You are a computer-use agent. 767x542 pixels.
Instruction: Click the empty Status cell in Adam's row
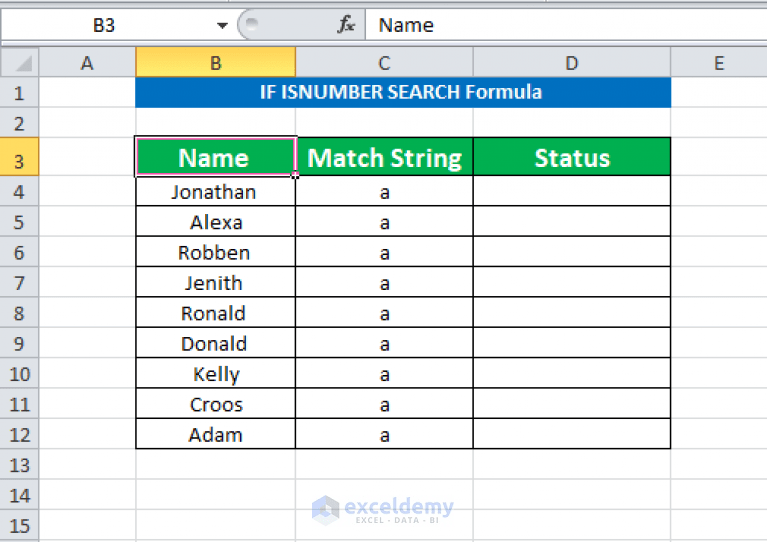pos(572,434)
